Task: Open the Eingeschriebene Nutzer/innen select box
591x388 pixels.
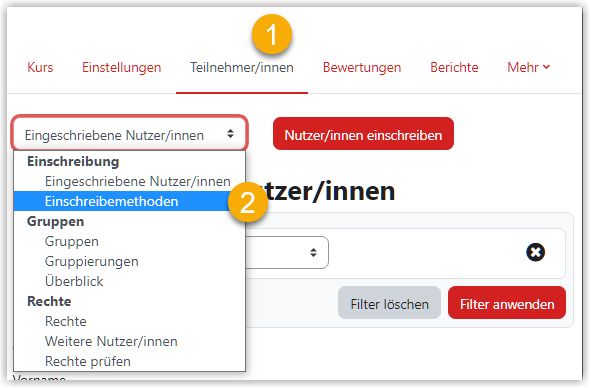Action: coord(129,134)
